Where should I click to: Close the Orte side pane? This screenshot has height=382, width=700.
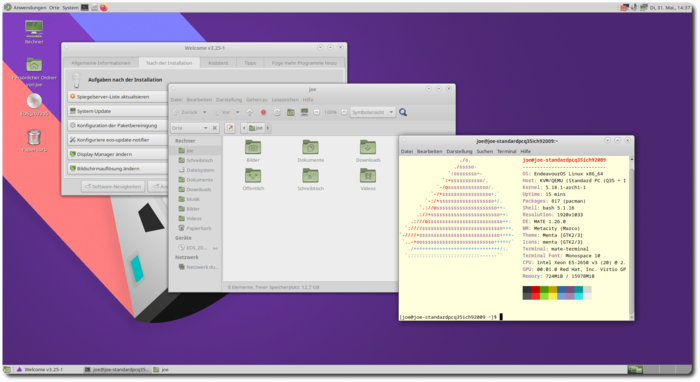click(215, 128)
